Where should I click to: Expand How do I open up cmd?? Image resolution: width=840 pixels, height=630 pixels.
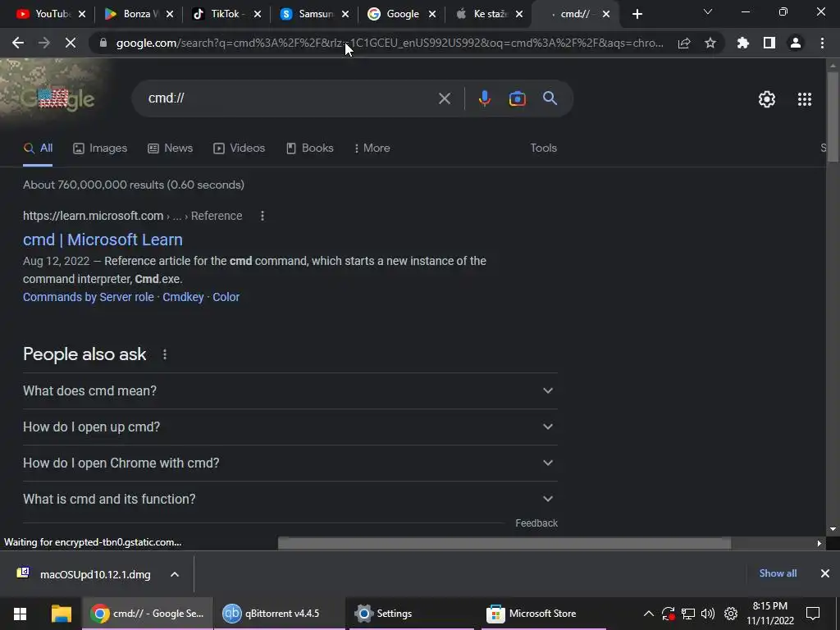[x=290, y=427]
